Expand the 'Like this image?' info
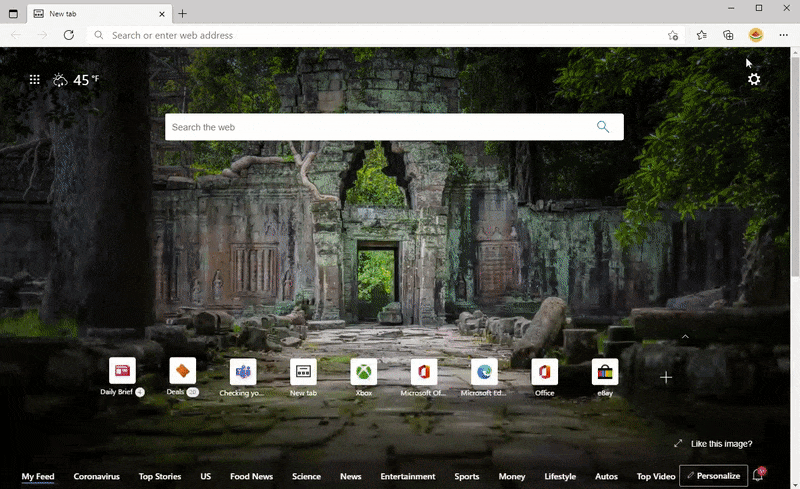This screenshot has width=800, height=489. tap(712, 444)
